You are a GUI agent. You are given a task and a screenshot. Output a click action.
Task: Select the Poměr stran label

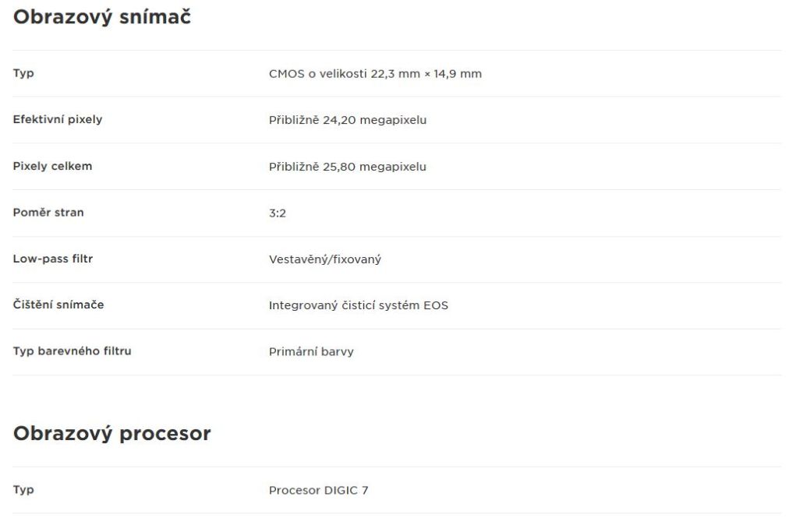pos(48,213)
